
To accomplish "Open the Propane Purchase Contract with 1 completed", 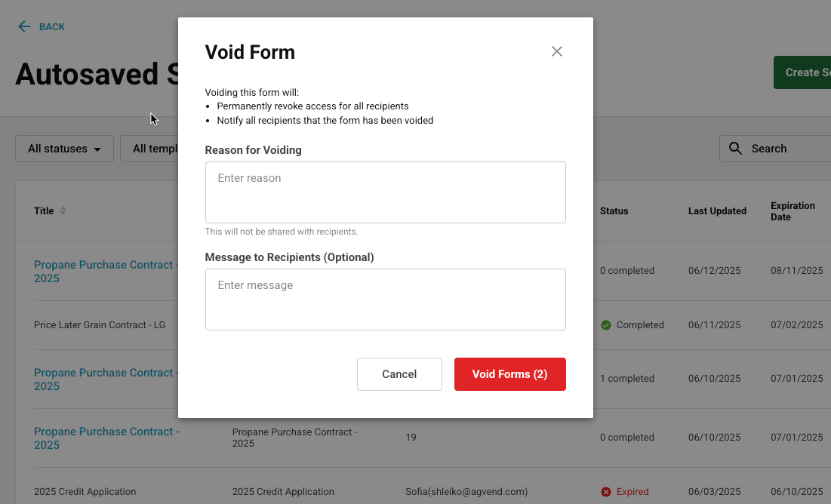I will click(106, 380).
